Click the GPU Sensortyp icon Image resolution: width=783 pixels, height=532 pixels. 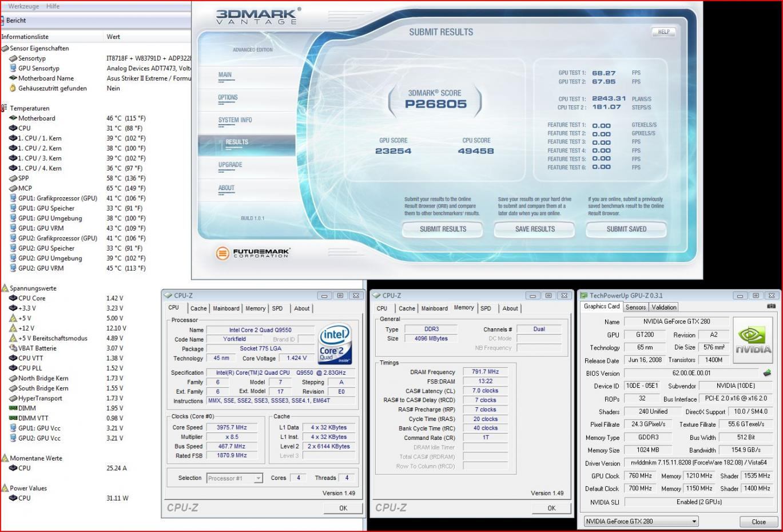13,68
